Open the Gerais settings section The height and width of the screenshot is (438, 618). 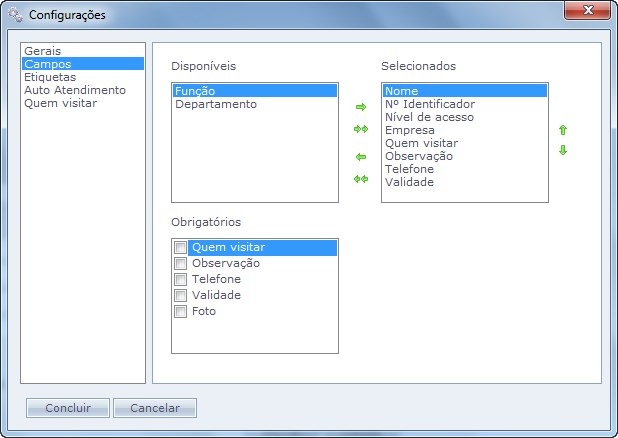click(x=43, y=50)
